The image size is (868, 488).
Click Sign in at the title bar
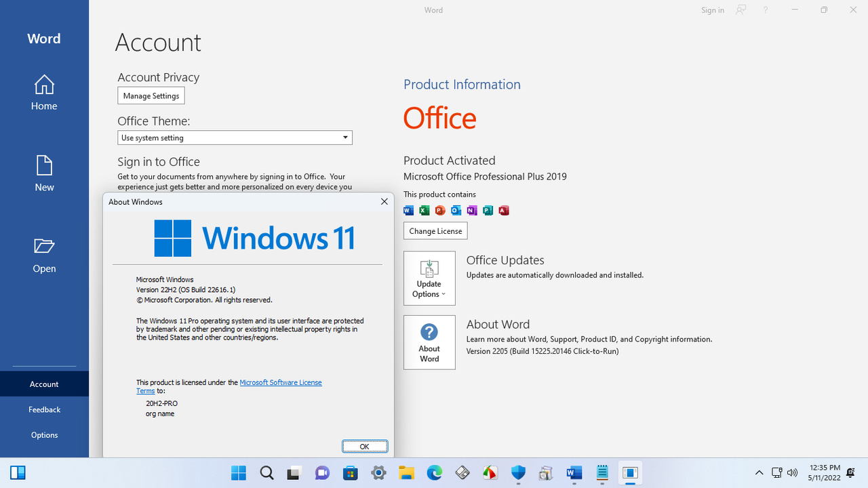713,10
